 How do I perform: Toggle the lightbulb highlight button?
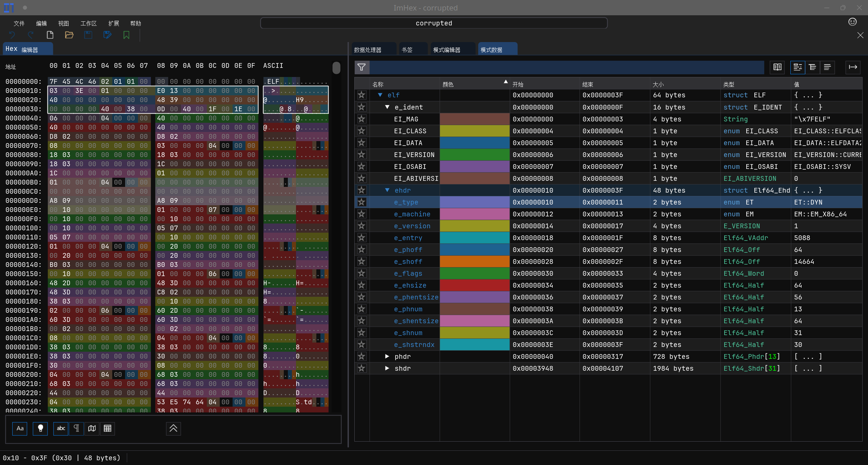click(x=40, y=428)
